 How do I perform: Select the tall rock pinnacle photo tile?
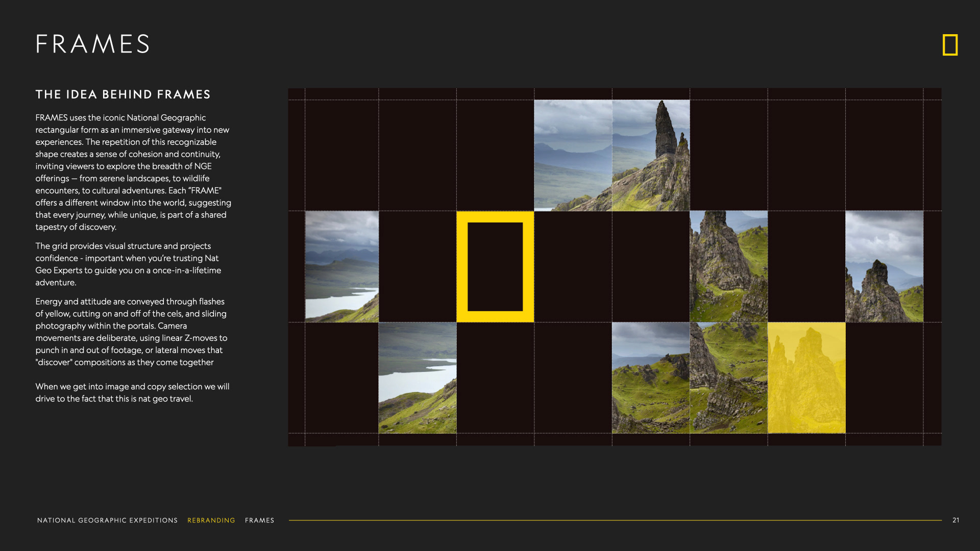651,155
